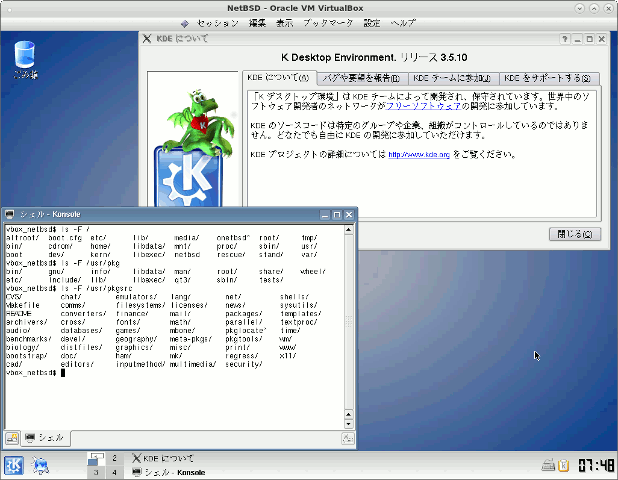Click the Konsole scrollbar down arrow
Viewport: 618px width, 480px height.
(350, 422)
